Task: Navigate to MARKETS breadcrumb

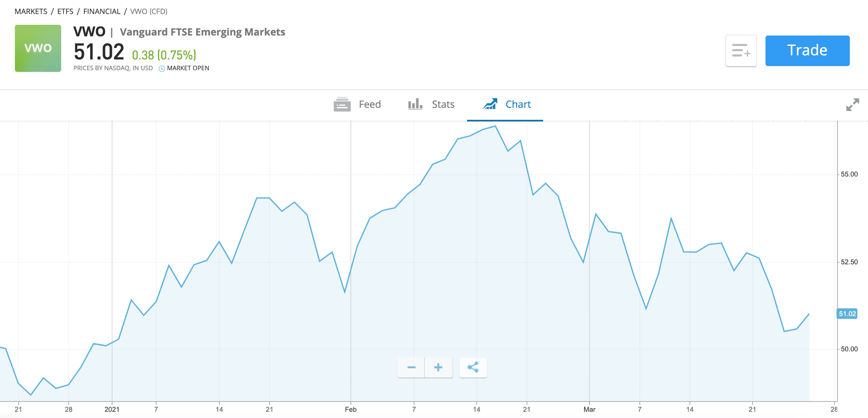Action: coord(30,11)
